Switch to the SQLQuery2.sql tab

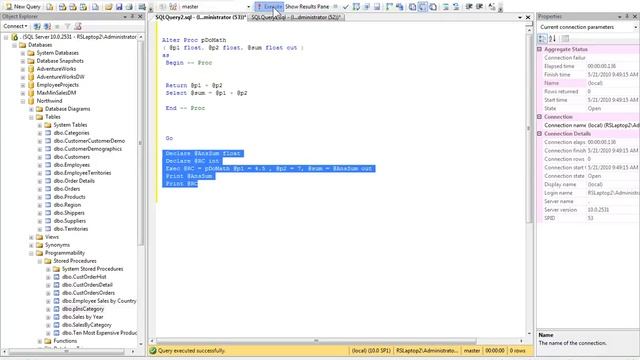pyautogui.click(x=200, y=17)
